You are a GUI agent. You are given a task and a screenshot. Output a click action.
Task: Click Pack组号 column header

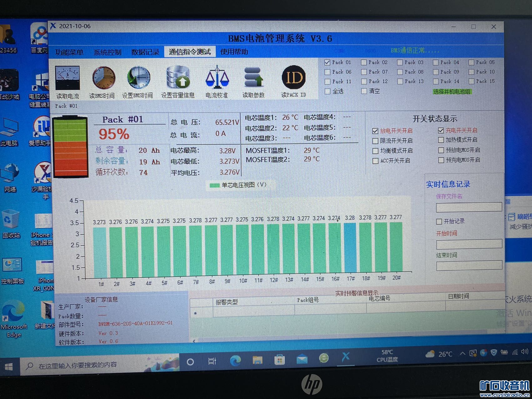[x=308, y=300]
